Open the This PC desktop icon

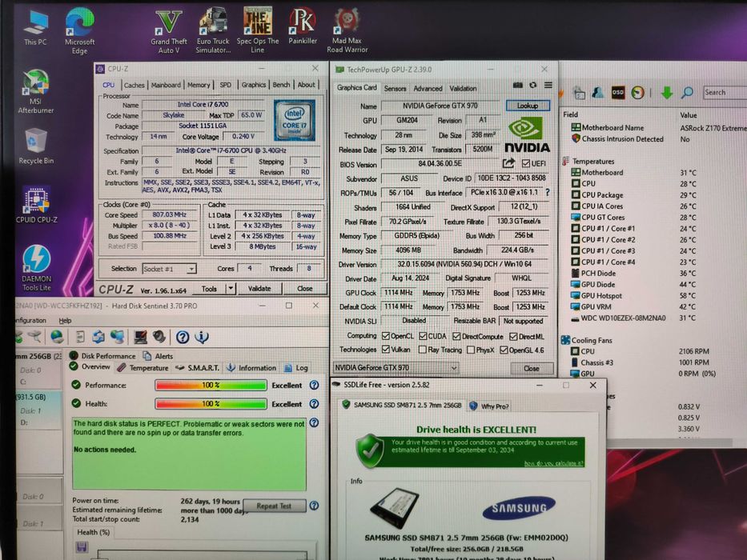click(x=36, y=28)
